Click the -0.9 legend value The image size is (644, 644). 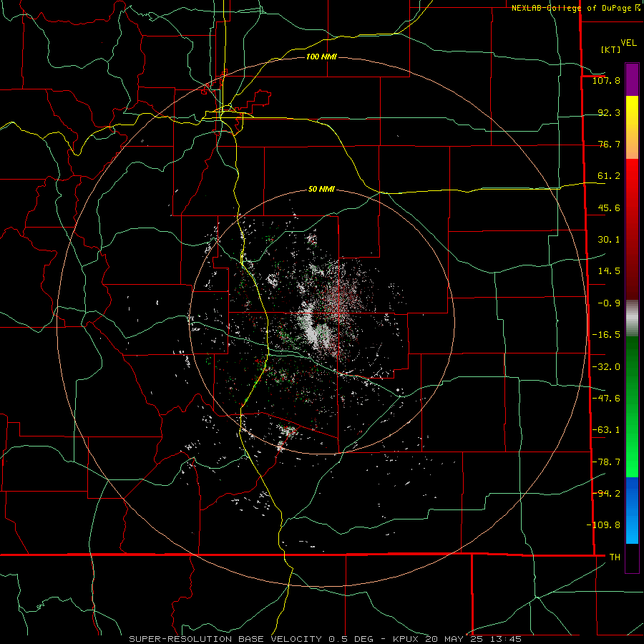[609, 303]
